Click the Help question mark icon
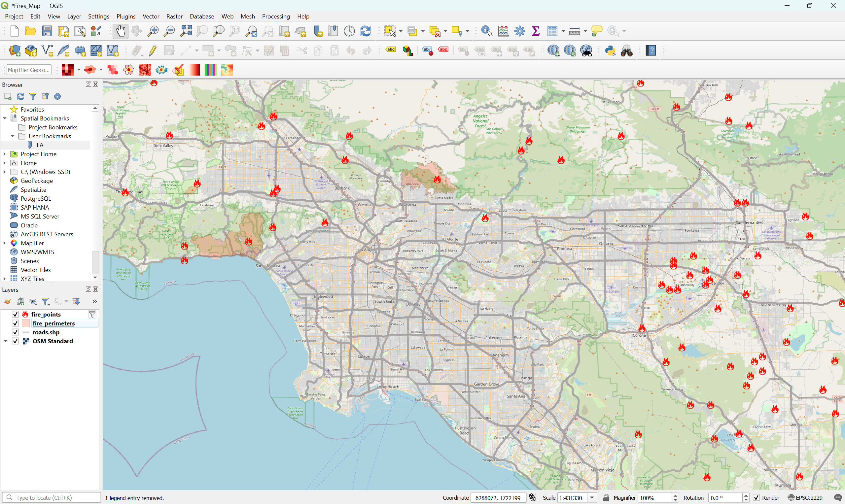845x504 pixels. [651, 50]
